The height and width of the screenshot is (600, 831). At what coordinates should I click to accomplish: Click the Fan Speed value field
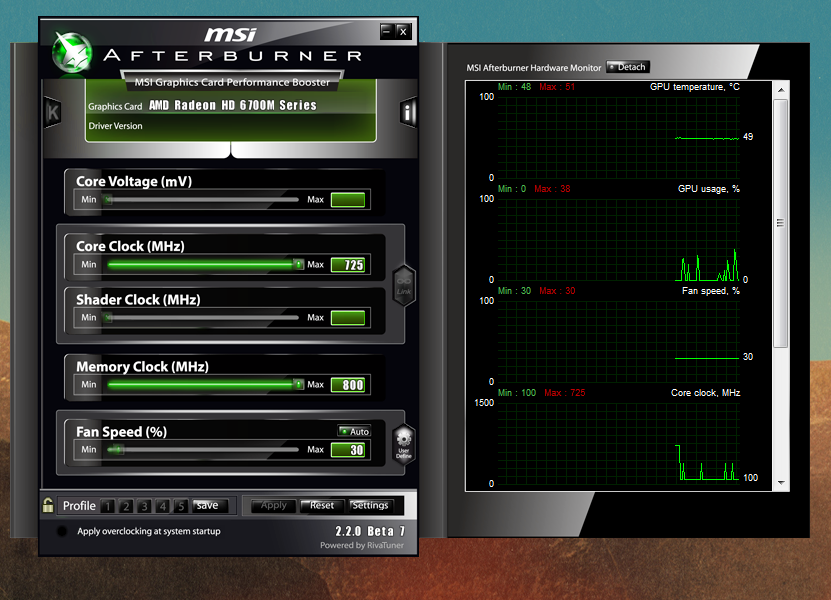pyautogui.click(x=348, y=450)
